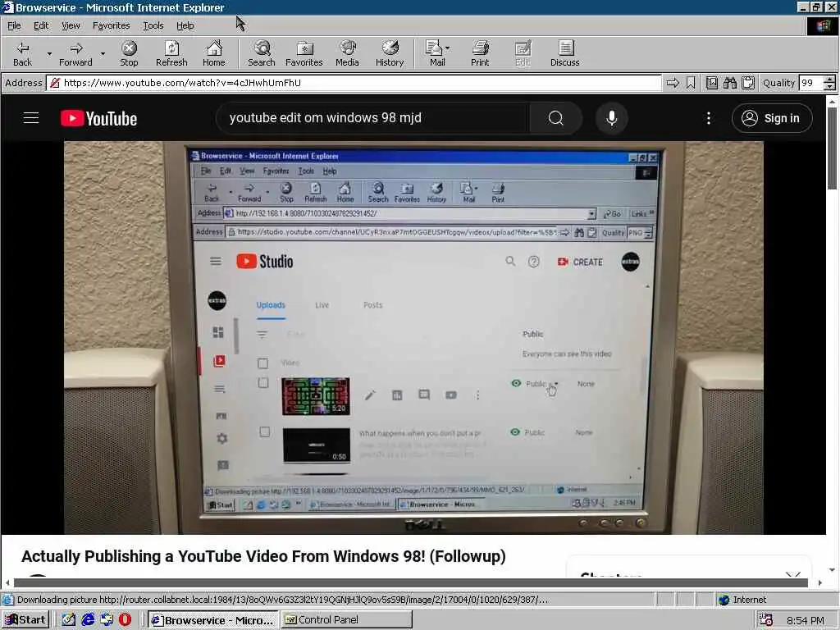Open the Media toolbar button
This screenshot has height=630, width=840.
coord(347,53)
